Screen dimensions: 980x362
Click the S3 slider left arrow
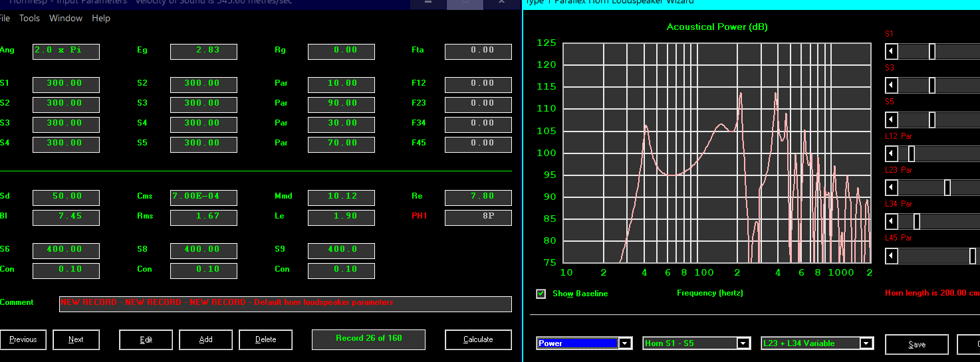pos(892,85)
